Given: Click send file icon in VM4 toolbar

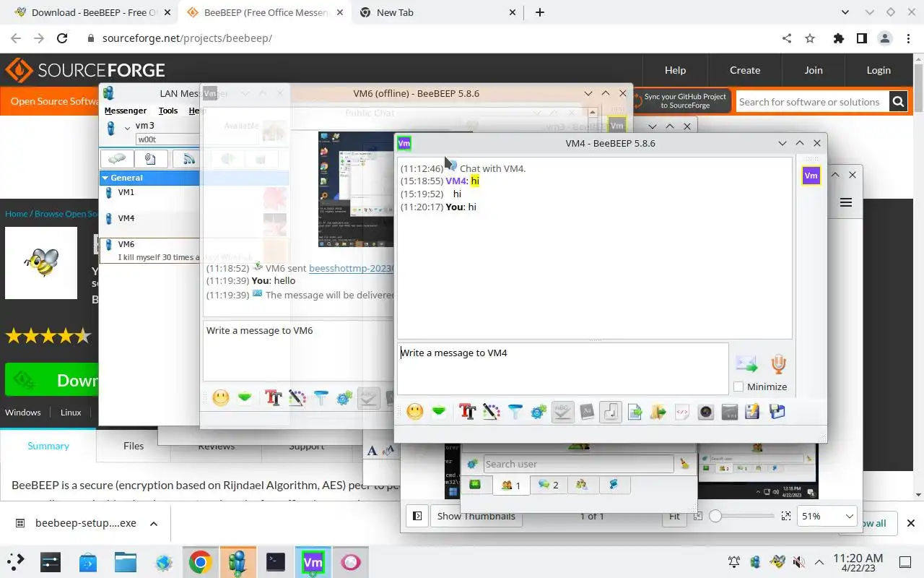Looking at the screenshot, I should pos(635,412).
